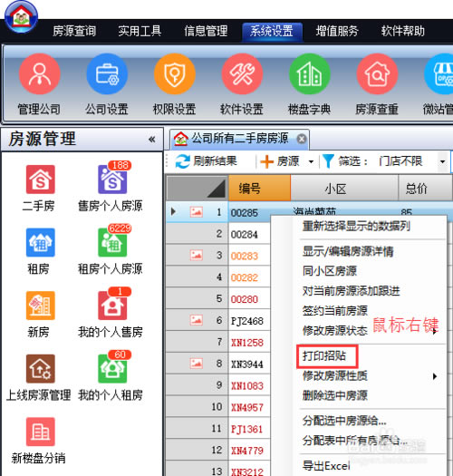Select the 软件设置 tools icon
Screen dimensions: 453x476
click(x=242, y=73)
